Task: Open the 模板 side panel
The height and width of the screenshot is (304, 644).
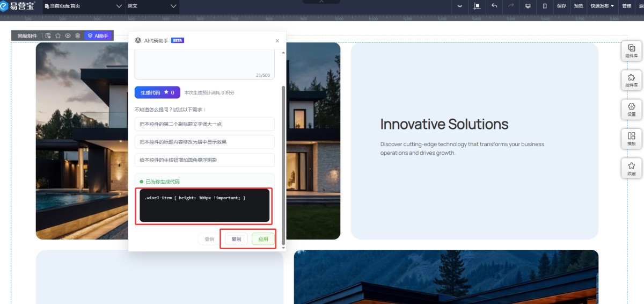Action: tap(631, 139)
